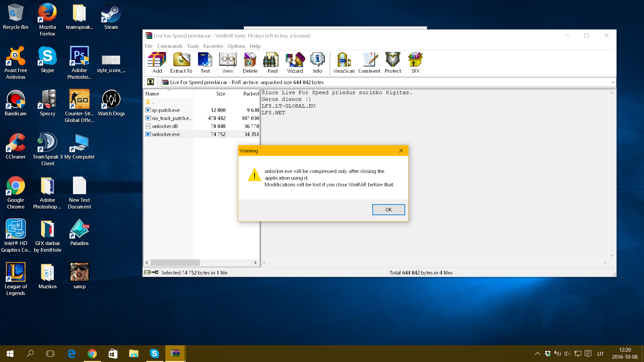The width and height of the screenshot is (644, 362).
Task: Sort by the Packed column header
Action: click(x=244, y=94)
